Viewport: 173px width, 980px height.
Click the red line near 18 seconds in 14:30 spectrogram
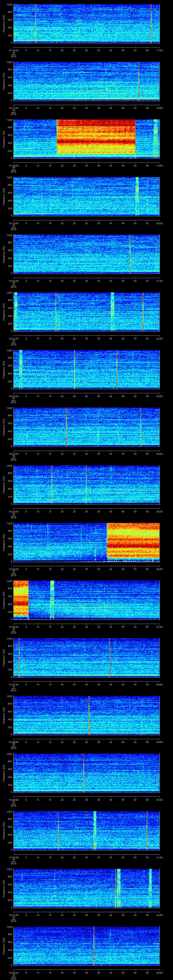coord(58,831)
